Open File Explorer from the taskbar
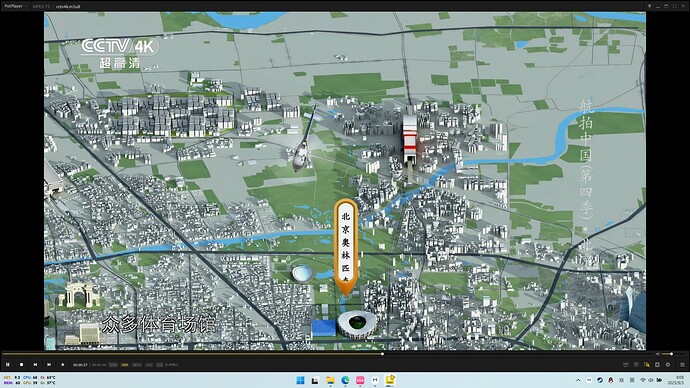This screenshot has height=388, width=690. [330, 380]
